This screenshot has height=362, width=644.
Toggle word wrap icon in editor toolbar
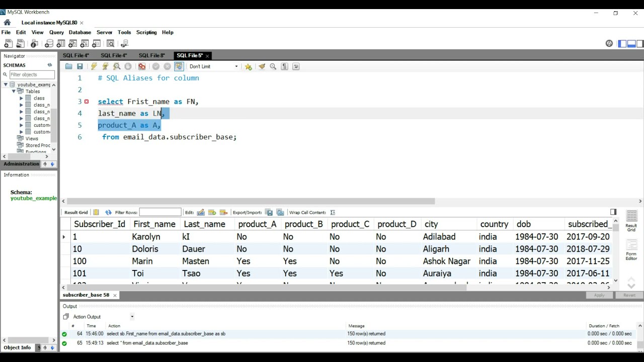(x=296, y=66)
